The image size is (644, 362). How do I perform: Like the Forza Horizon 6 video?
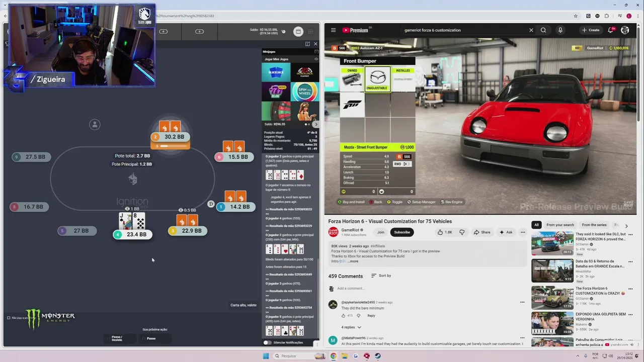coord(445,232)
